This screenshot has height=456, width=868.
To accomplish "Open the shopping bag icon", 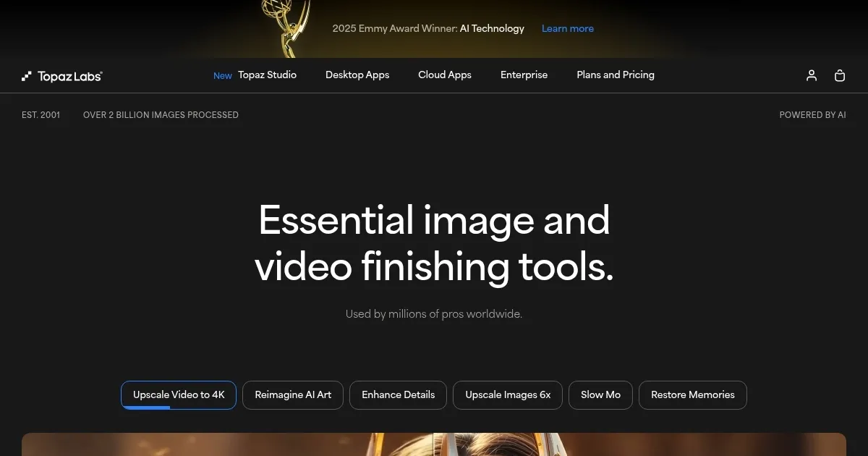I will click(840, 75).
